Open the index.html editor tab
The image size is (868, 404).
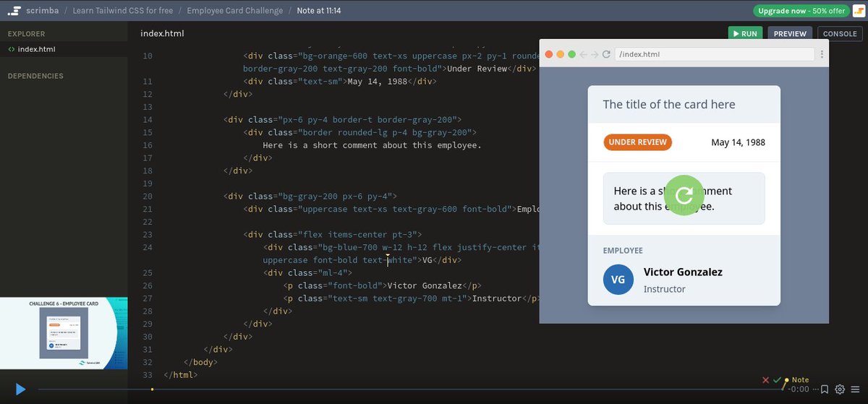[162, 33]
